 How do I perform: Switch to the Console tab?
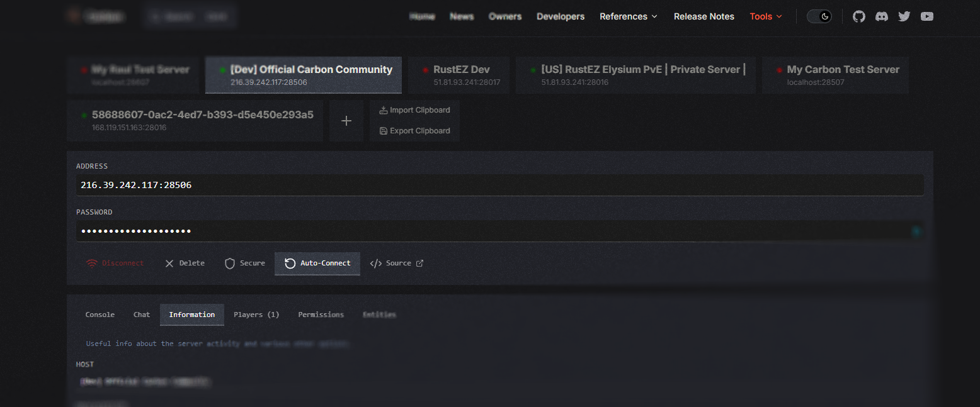[100, 315]
